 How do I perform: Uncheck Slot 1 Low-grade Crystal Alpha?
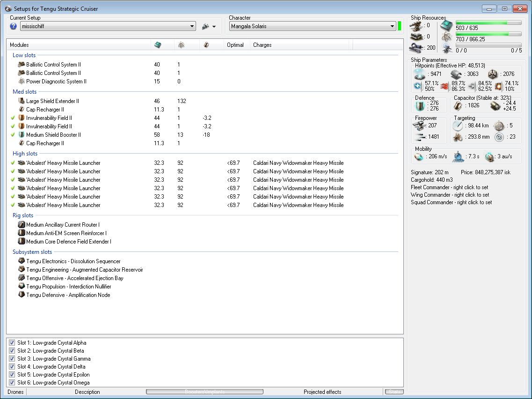click(12, 343)
